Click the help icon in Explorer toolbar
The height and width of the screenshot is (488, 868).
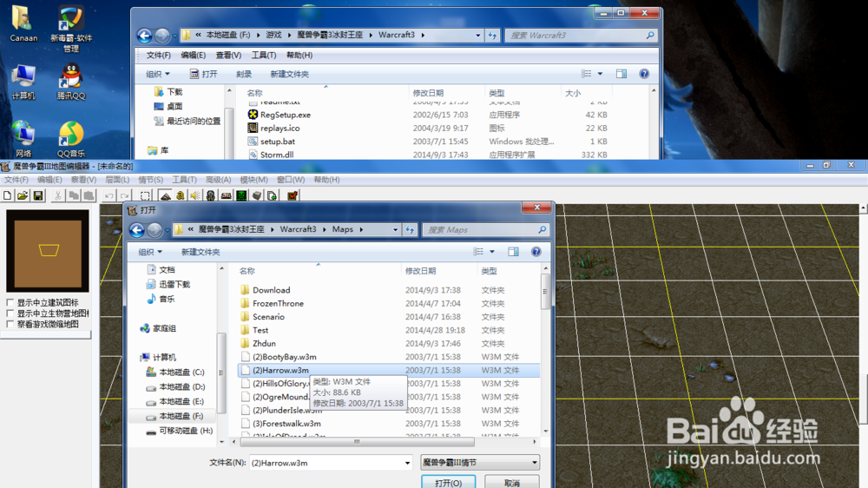(x=644, y=74)
